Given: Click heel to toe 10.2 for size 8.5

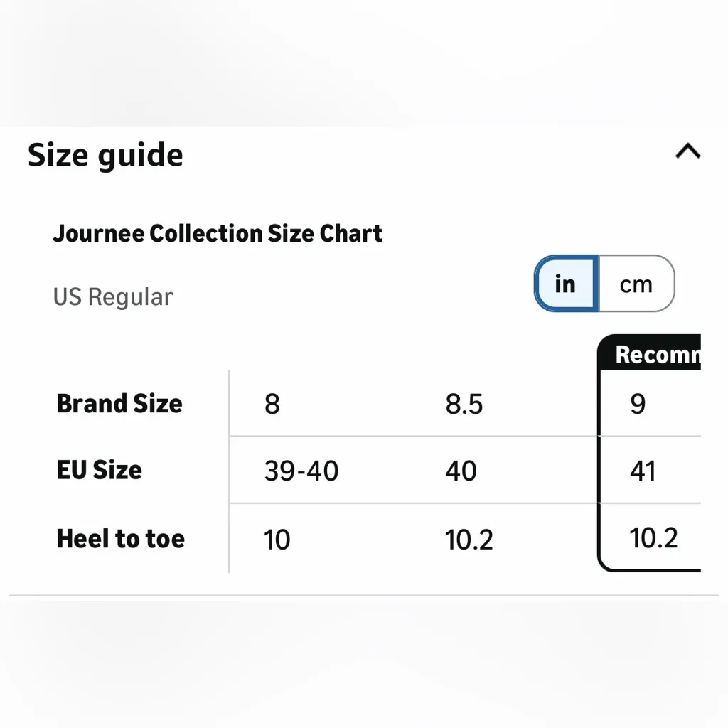Looking at the screenshot, I should 469,540.
